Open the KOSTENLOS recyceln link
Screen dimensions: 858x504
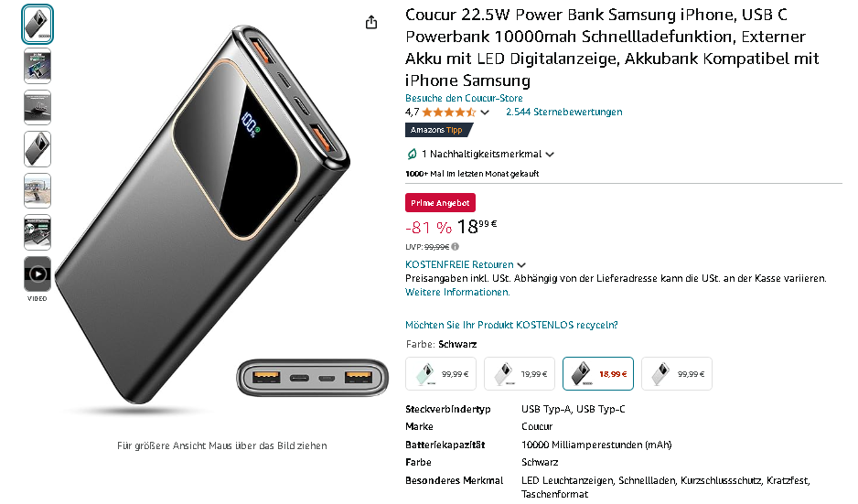coord(511,325)
